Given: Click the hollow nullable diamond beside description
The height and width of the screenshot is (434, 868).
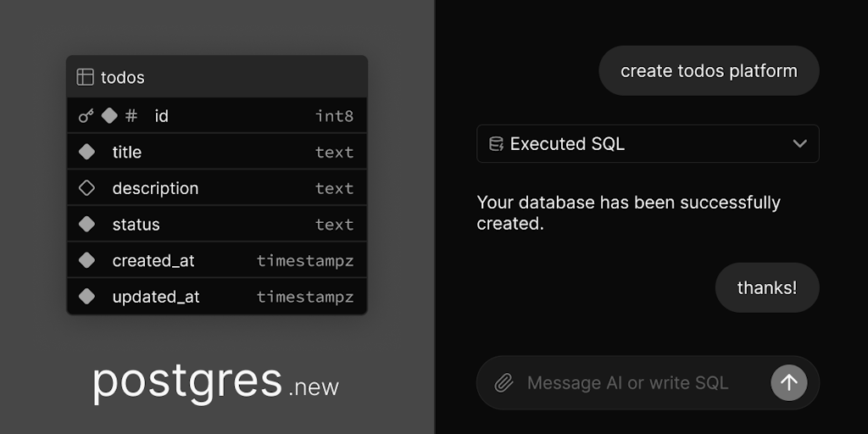Looking at the screenshot, I should [86, 188].
